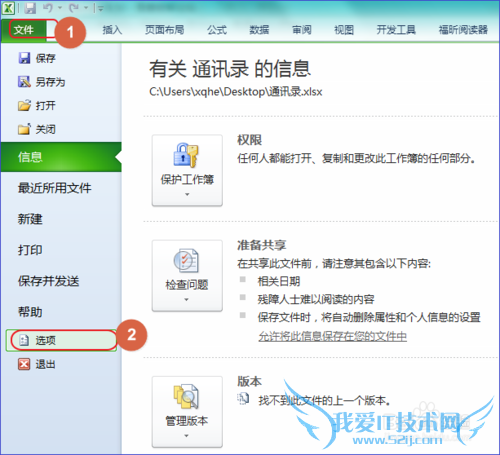The height and width of the screenshot is (455, 500).
Task: Click the 残障人士难以阅读的内容 bullet item
Action: click(x=316, y=299)
